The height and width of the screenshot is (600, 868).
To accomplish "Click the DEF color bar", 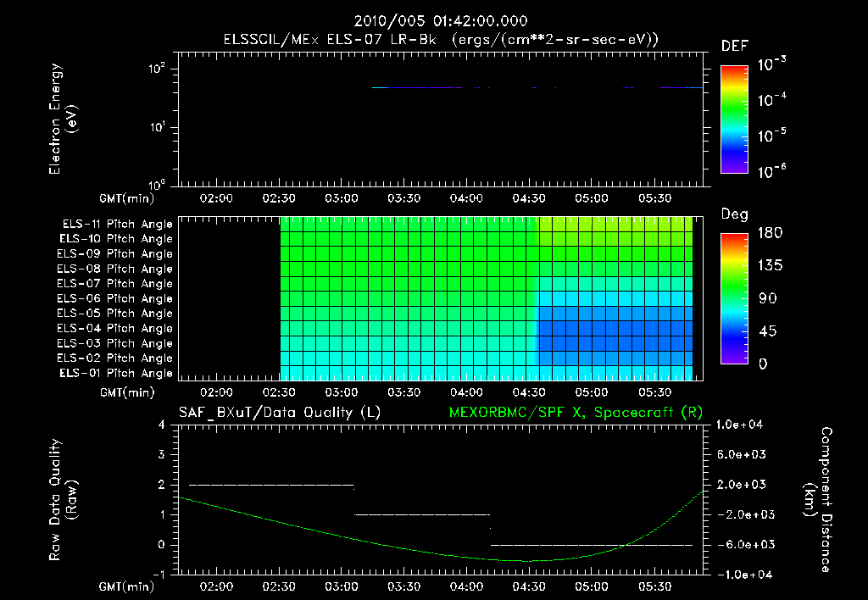I will pos(734,119).
